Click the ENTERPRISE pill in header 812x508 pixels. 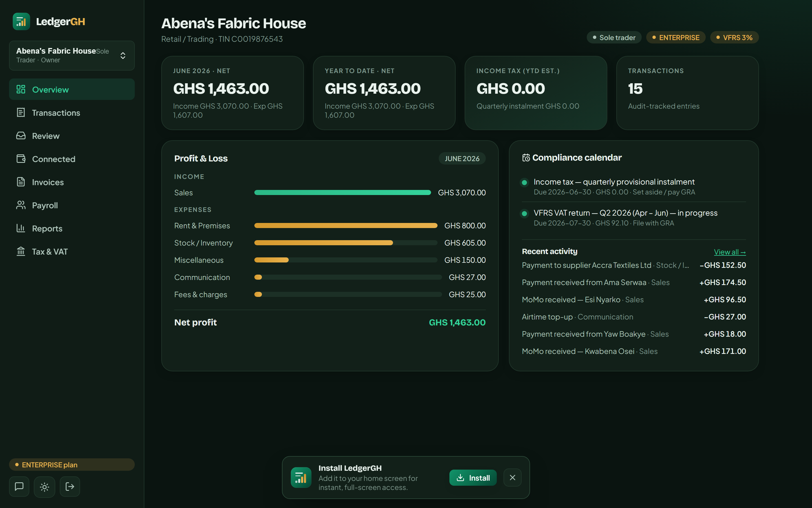point(676,37)
